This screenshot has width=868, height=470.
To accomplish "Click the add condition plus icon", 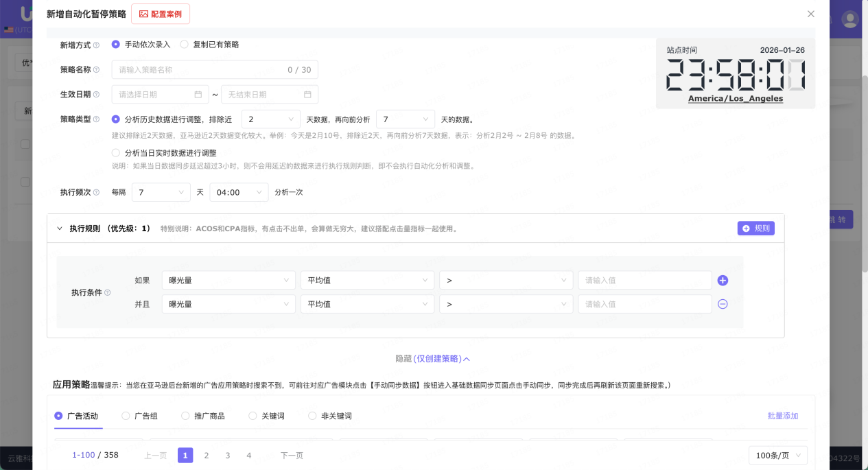I will click(x=723, y=279).
